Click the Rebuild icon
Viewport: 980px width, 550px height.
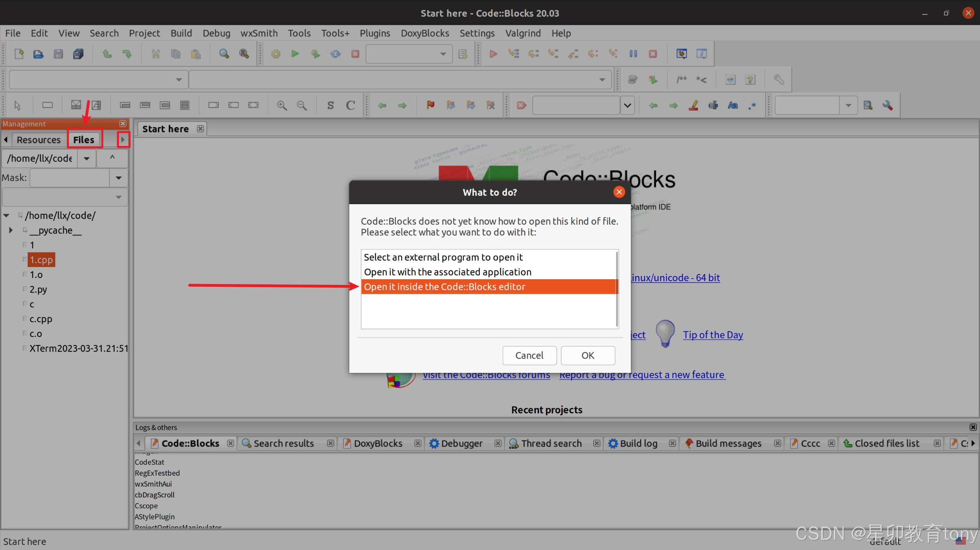click(335, 54)
